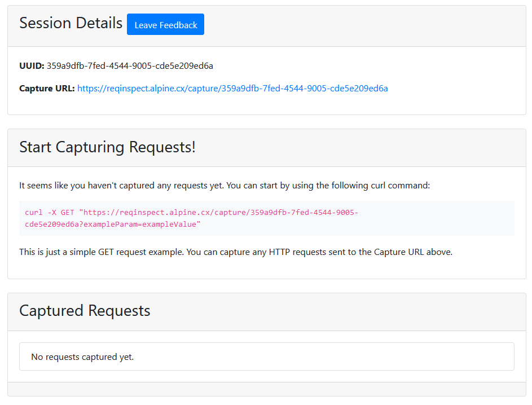Click the bold 'Capture URL:' label
532x405 pixels.
47,89
